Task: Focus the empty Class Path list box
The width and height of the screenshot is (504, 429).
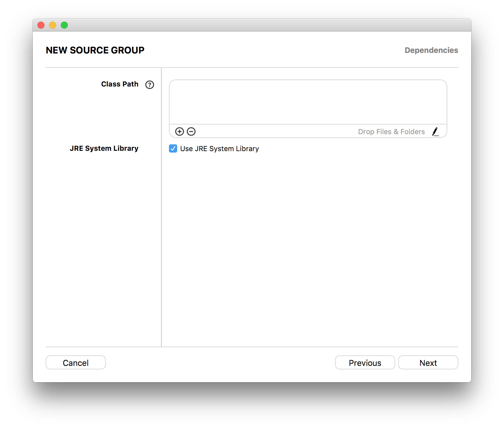Action: 308,102
